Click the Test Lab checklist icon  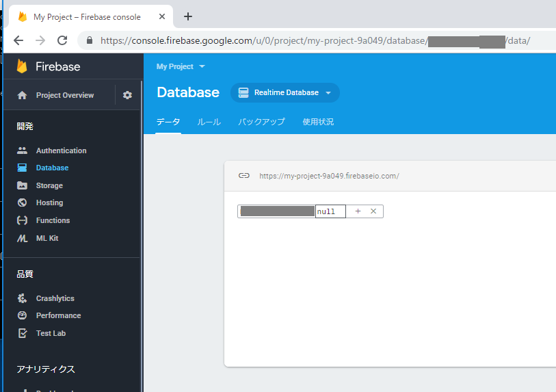click(22, 333)
